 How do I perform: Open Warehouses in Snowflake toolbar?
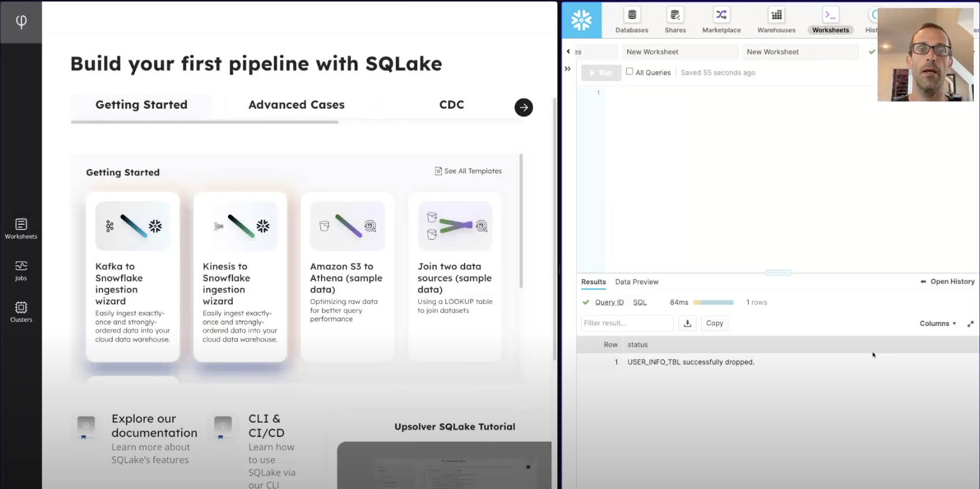776,21
